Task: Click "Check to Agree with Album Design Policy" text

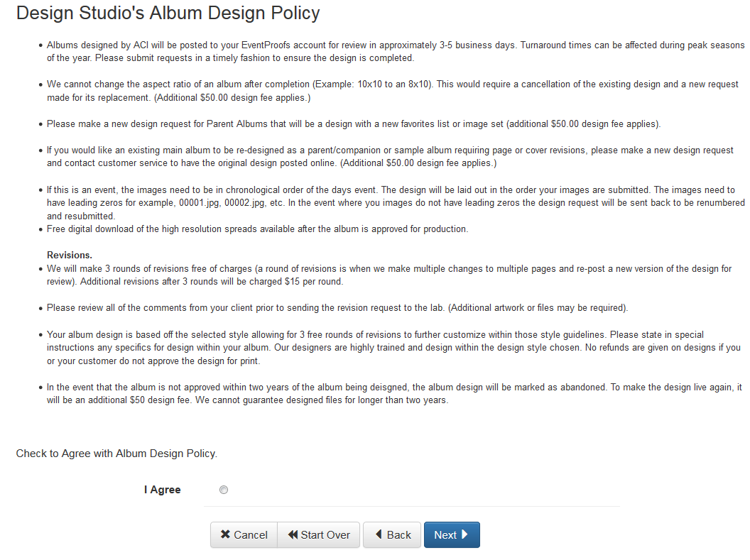Action: tap(116, 454)
